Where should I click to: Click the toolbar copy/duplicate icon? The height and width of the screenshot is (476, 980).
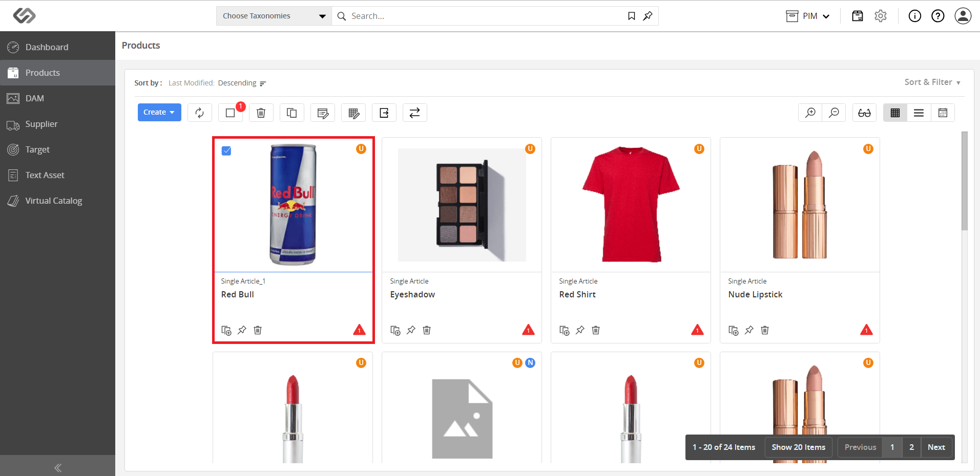[292, 113]
